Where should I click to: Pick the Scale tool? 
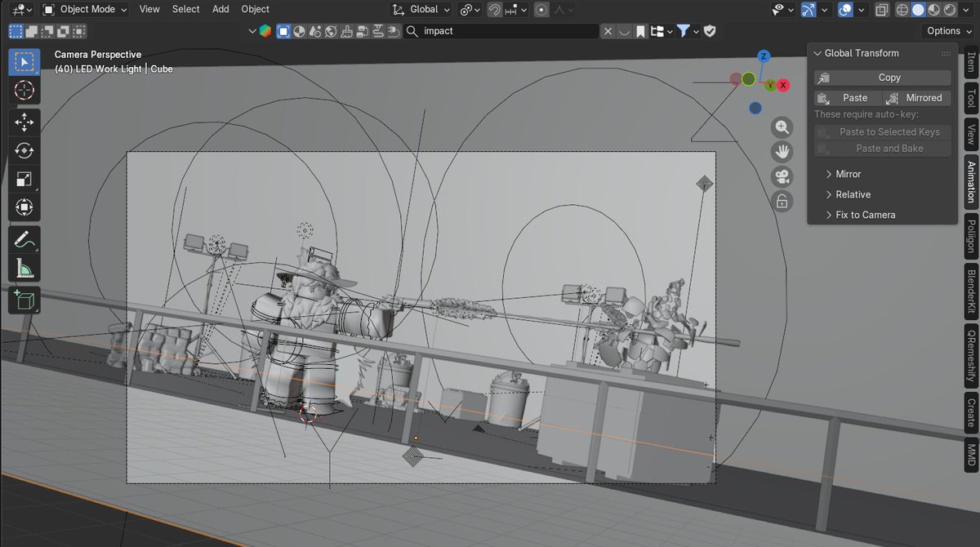24,179
